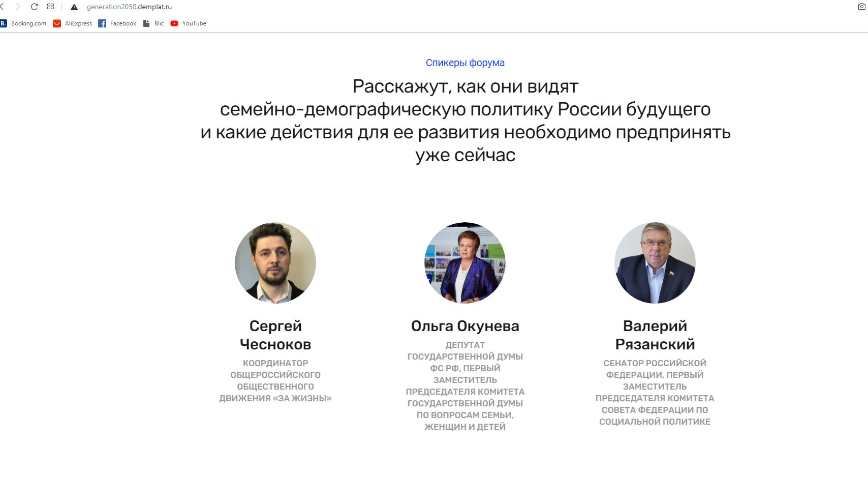Image resolution: width=868 pixels, height=503 pixels.
Task: Click the name 'Сергей Чесноков'
Action: (x=275, y=335)
